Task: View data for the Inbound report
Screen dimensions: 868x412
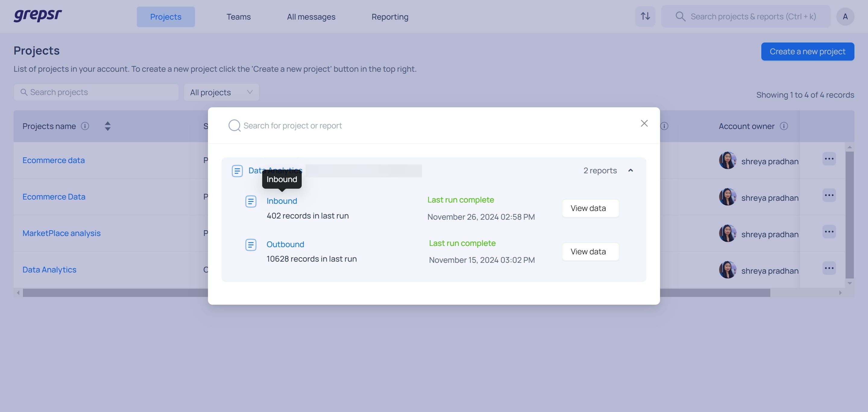Action: (x=590, y=208)
